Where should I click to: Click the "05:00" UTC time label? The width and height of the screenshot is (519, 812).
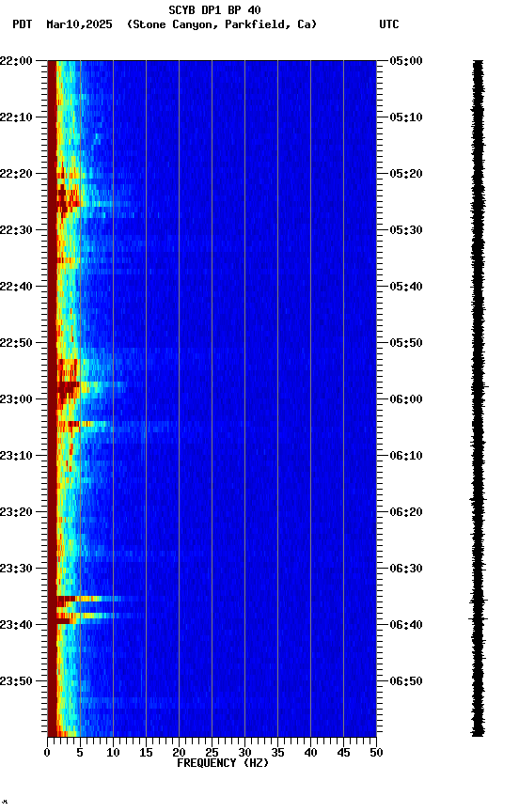point(406,61)
